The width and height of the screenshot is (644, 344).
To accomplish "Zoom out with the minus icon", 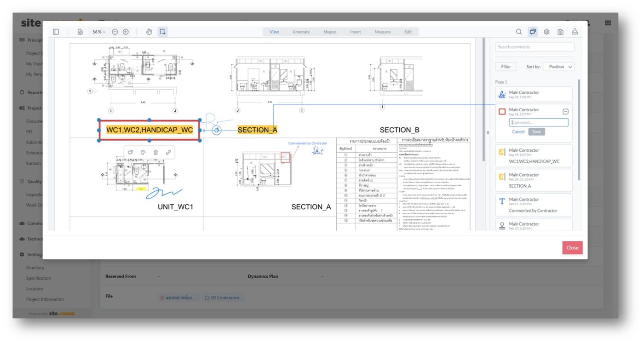I will coord(115,32).
